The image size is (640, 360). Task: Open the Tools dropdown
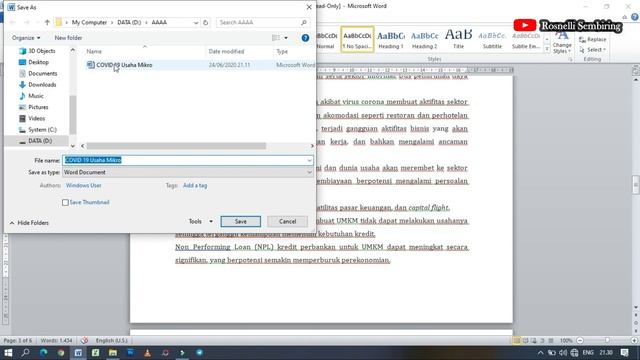(x=200, y=221)
